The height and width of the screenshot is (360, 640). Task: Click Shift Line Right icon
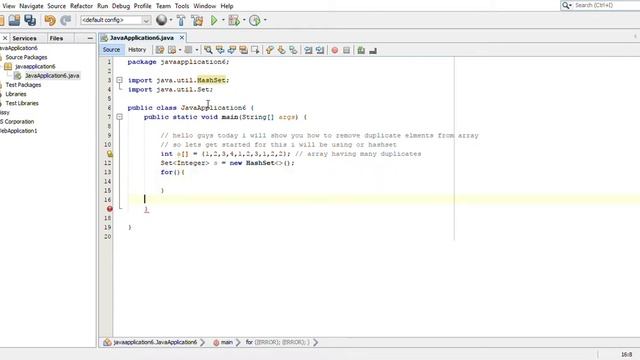(x=320, y=50)
